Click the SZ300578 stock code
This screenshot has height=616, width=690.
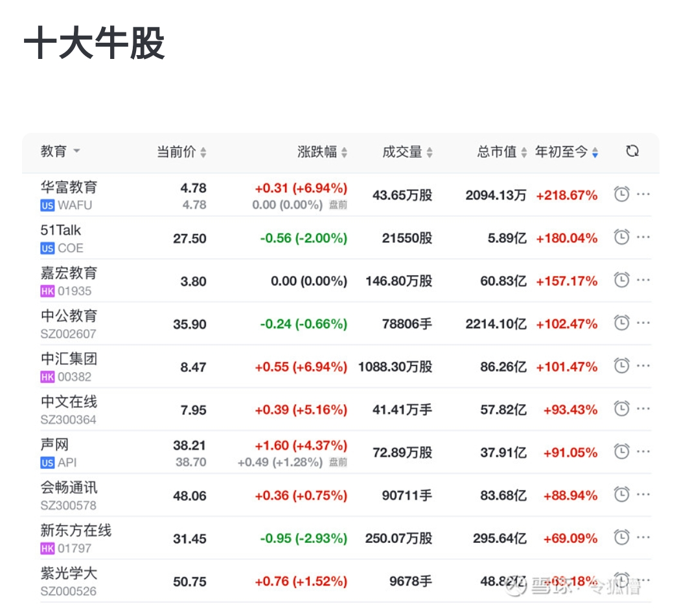tap(68, 505)
